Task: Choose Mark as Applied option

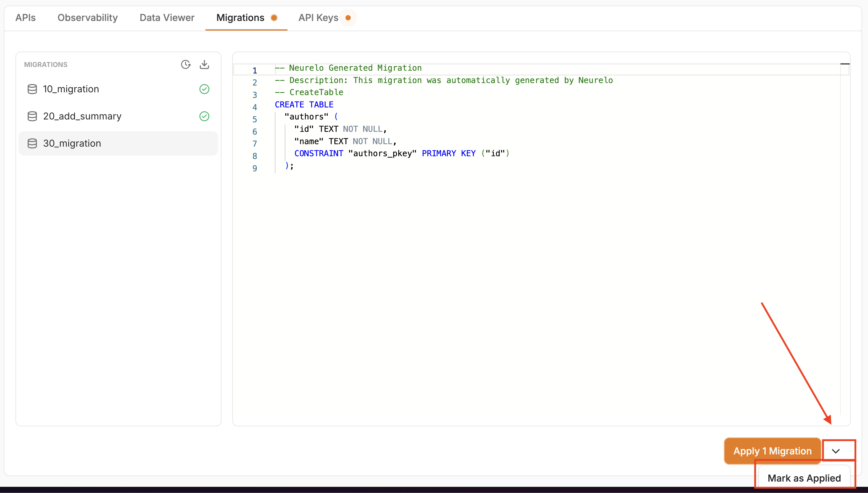Action: coord(804,478)
